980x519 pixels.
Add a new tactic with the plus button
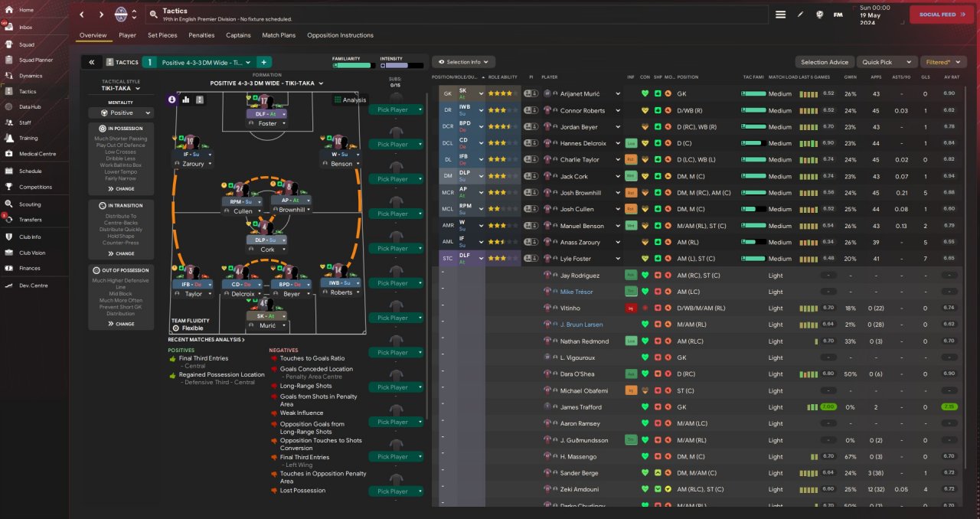[x=263, y=62]
